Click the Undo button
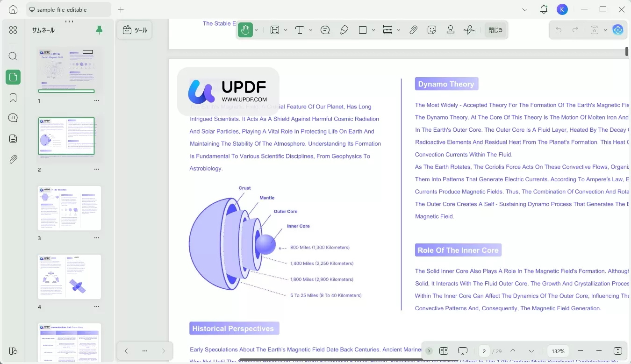Image resolution: width=631 pixels, height=364 pixels. tap(558, 29)
